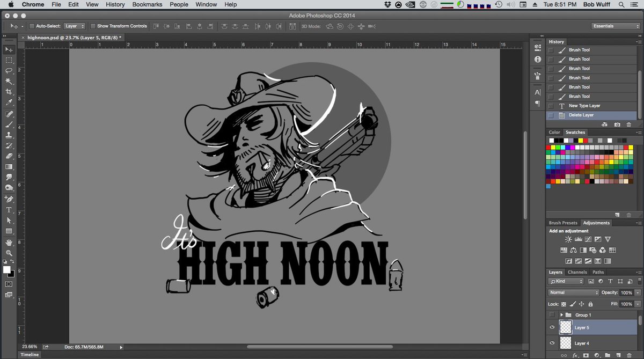The image size is (644, 359).
Task: Select the Healing Brush tool
Action: [x=9, y=114]
